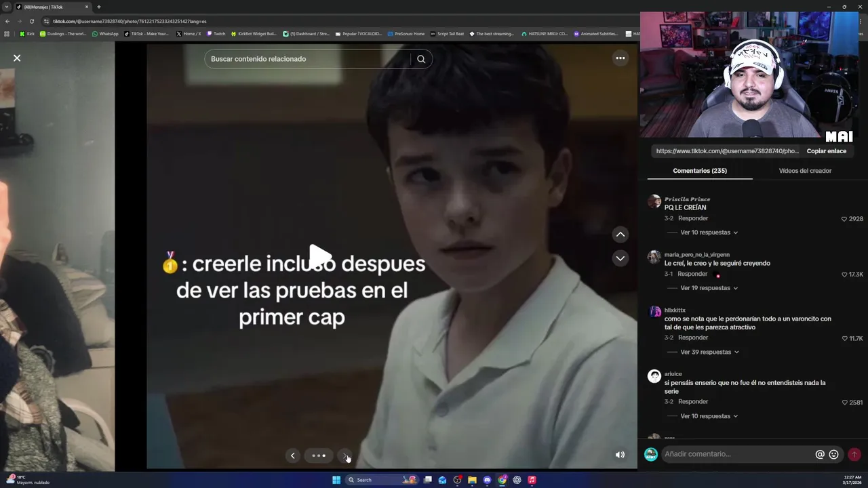The width and height of the screenshot is (868, 488).
Task: Insert mention with @ icon
Action: pos(820,455)
